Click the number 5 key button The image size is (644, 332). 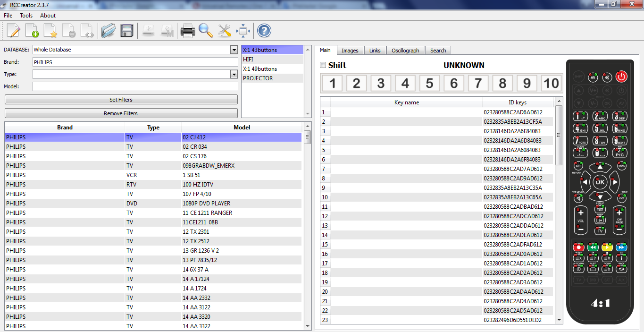[x=429, y=84]
